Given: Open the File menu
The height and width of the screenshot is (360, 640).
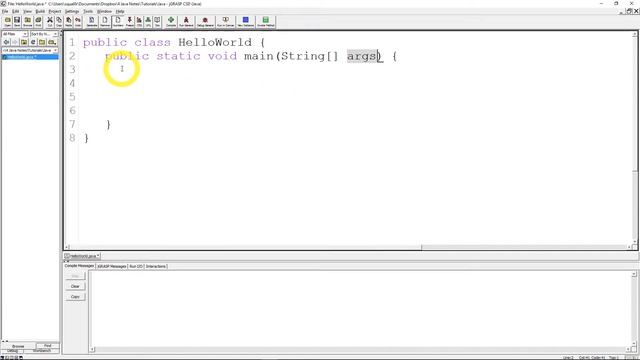Looking at the screenshot, I should tap(5, 11).
